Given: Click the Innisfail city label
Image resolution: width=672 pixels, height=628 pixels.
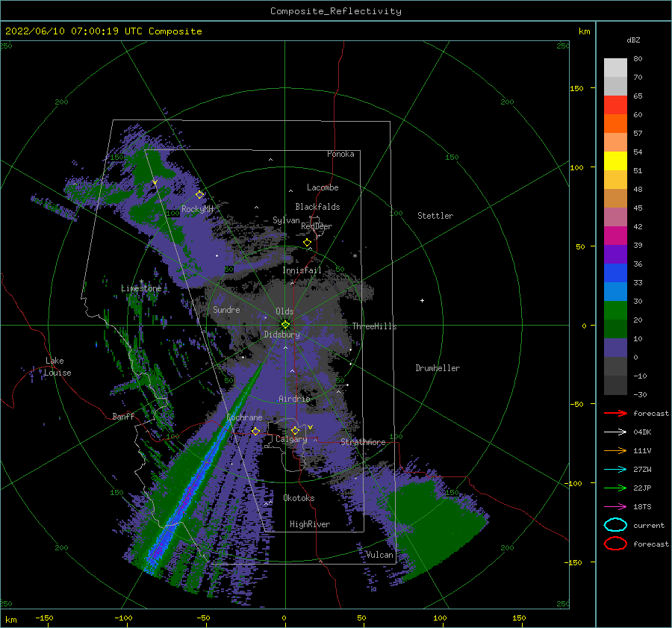Looking at the screenshot, I should coord(302,270).
